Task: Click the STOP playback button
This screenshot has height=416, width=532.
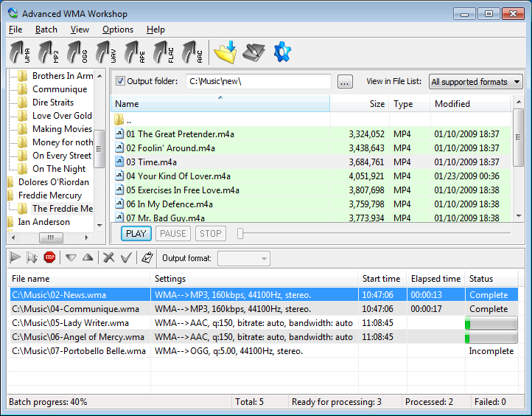Action: [x=210, y=234]
